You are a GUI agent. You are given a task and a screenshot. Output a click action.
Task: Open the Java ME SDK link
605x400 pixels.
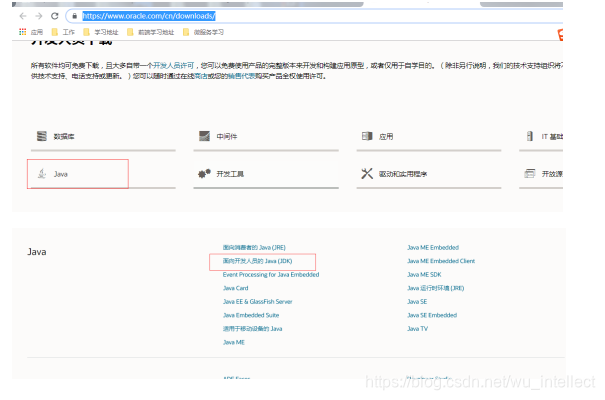[x=424, y=275]
